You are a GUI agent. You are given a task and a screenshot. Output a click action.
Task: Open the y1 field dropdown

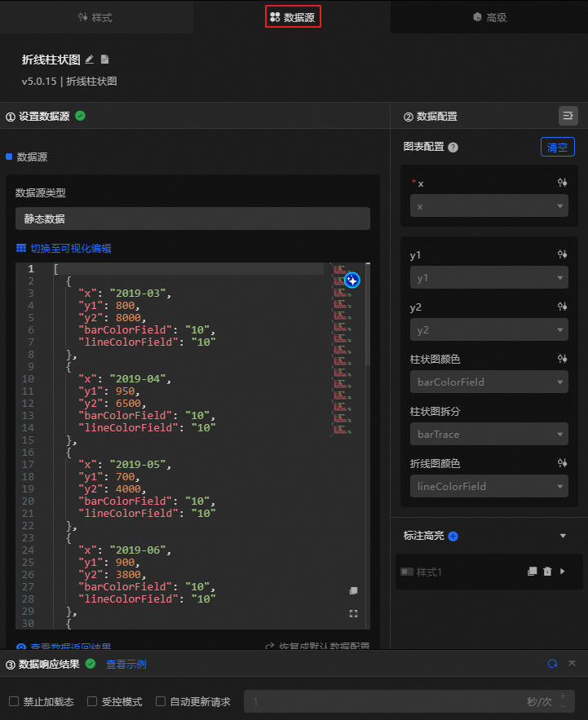coord(489,277)
